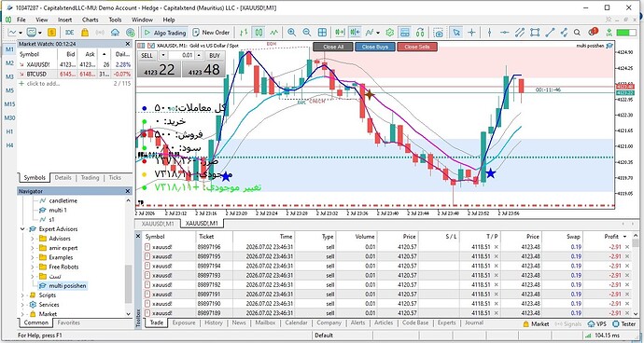
Task: Click the tile windows grid icon
Action: coord(322,33)
